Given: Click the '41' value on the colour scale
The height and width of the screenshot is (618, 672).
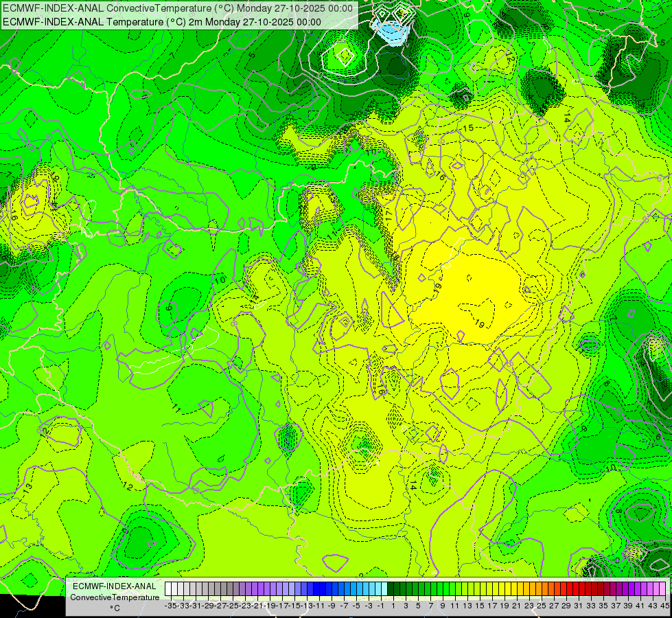Looking at the screenshot, I should [640, 606].
